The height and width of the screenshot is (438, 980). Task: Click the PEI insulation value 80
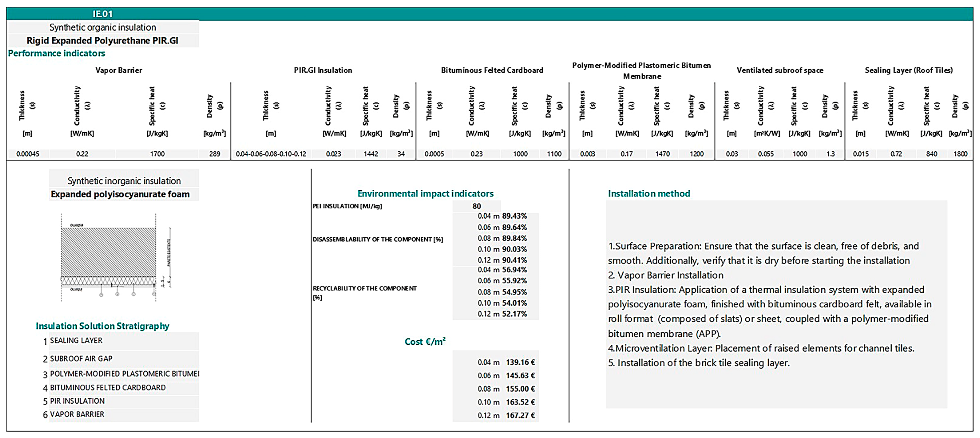click(x=476, y=206)
